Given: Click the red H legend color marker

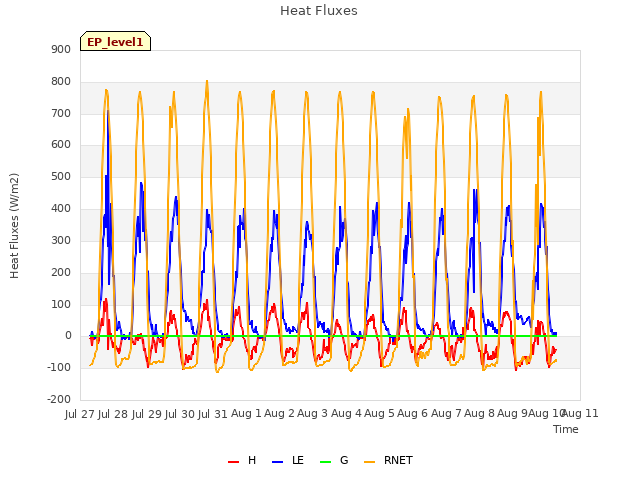Looking at the screenshot, I should (x=233, y=462).
